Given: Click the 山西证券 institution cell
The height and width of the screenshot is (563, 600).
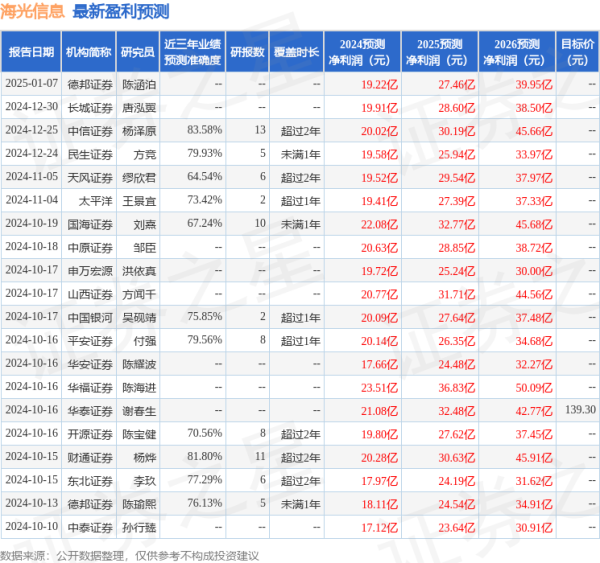Looking at the screenshot, I should coord(90,295).
